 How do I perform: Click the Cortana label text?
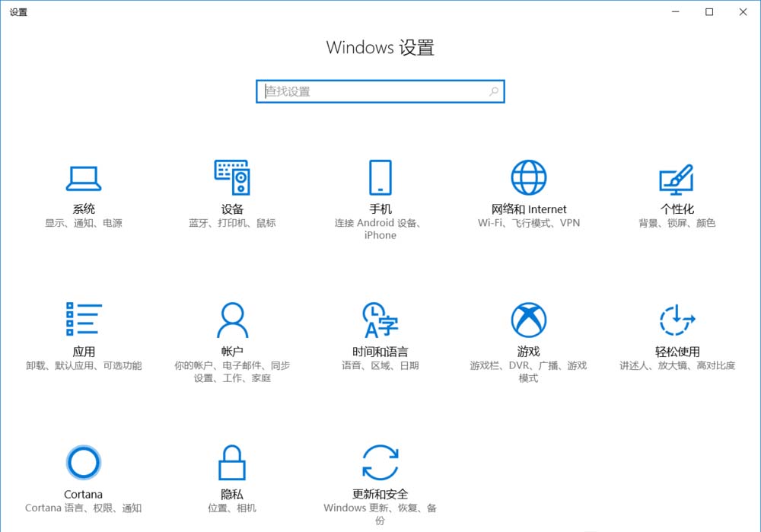click(x=84, y=494)
